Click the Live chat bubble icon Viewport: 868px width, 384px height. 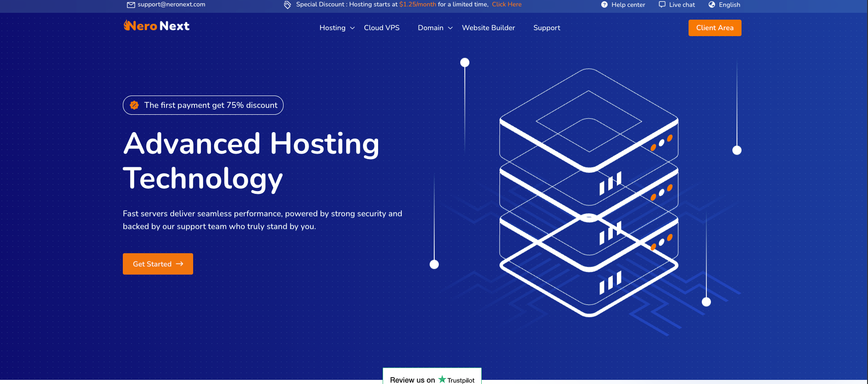coord(662,5)
